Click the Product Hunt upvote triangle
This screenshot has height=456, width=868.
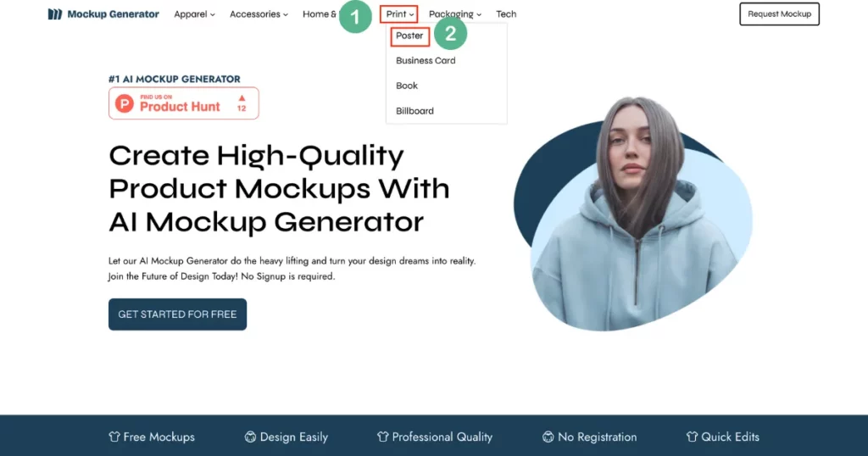[242, 98]
